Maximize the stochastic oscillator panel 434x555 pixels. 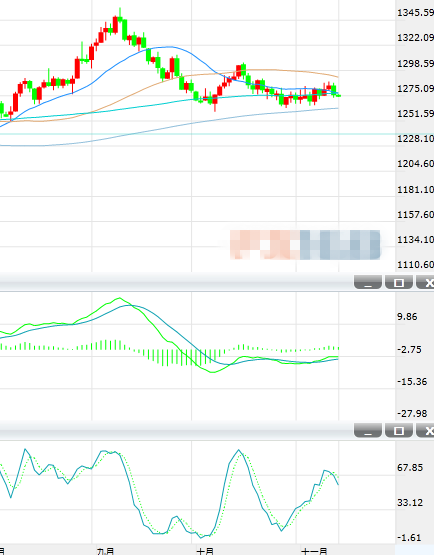tap(399, 430)
